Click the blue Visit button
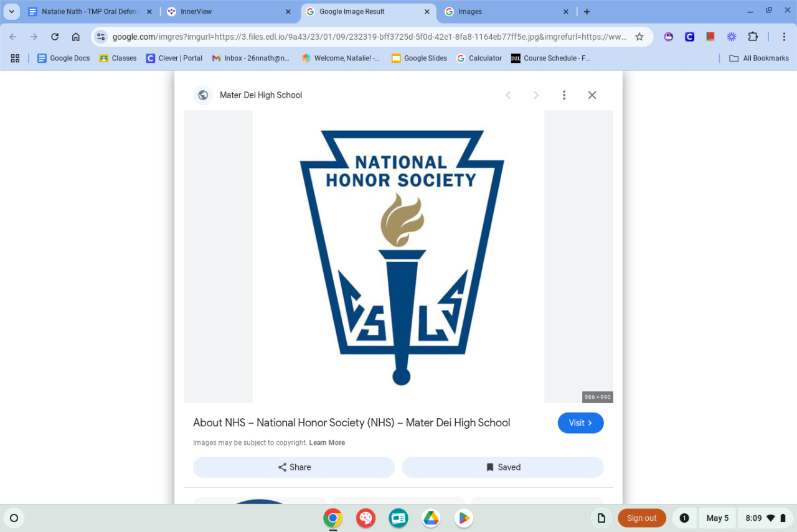The height and width of the screenshot is (532, 797). pos(581,423)
